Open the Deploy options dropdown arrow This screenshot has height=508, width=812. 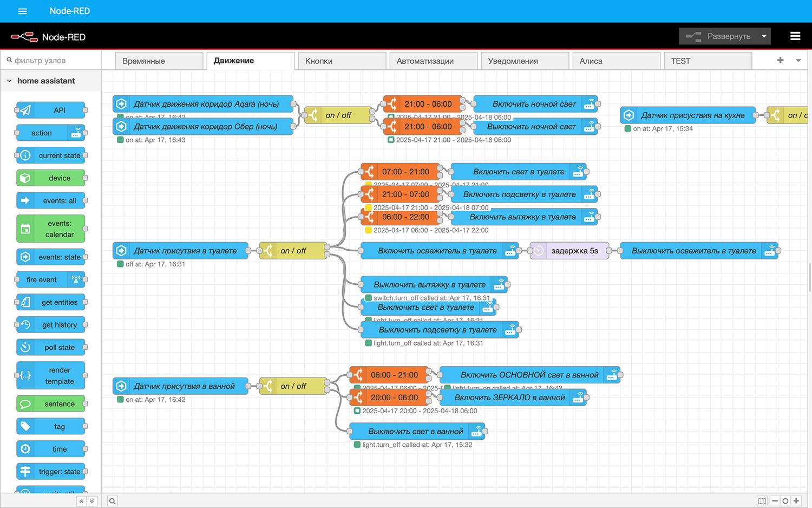coord(764,36)
